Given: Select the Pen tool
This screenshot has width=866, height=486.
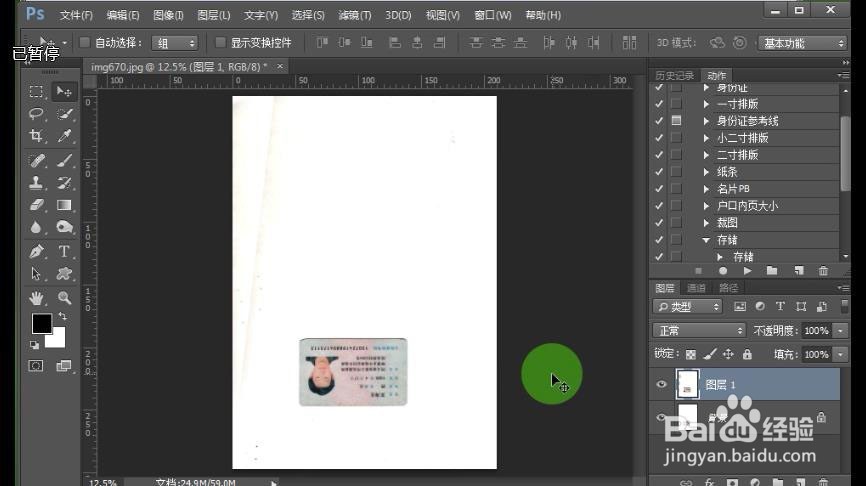Looking at the screenshot, I should click(36, 252).
